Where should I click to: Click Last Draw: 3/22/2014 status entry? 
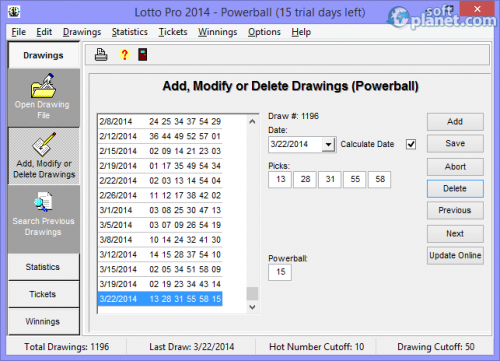click(x=192, y=347)
